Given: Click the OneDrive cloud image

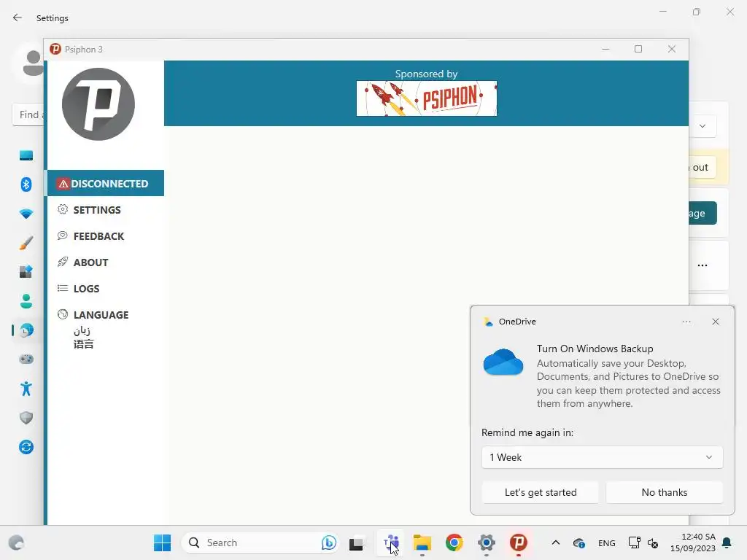Looking at the screenshot, I should tap(503, 362).
